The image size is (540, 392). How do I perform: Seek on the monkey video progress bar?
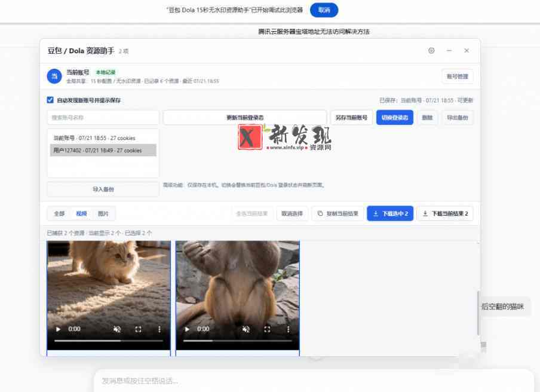[237, 341]
